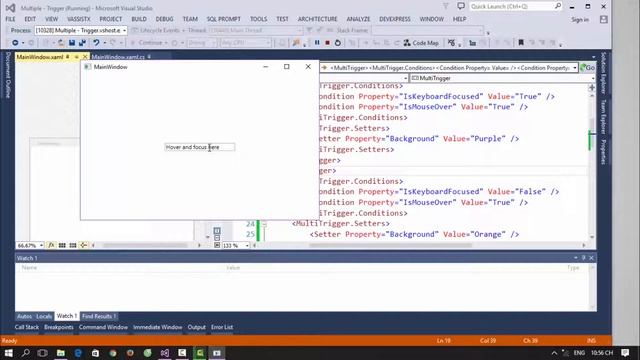This screenshot has height=360, width=640.
Task: Click the Go button in the navigation bar
Action: point(587,68)
